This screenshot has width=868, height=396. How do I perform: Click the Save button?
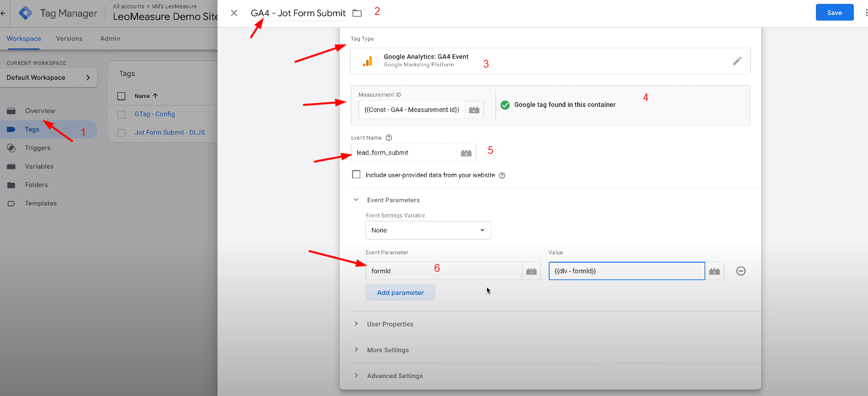(x=834, y=12)
